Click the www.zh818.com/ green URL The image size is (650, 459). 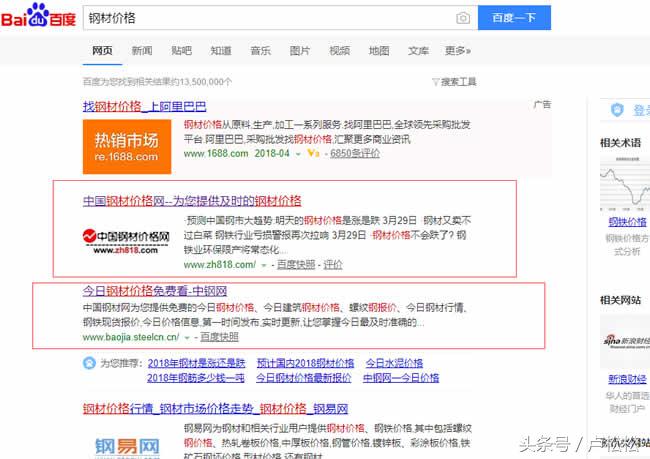click(x=220, y=265)
